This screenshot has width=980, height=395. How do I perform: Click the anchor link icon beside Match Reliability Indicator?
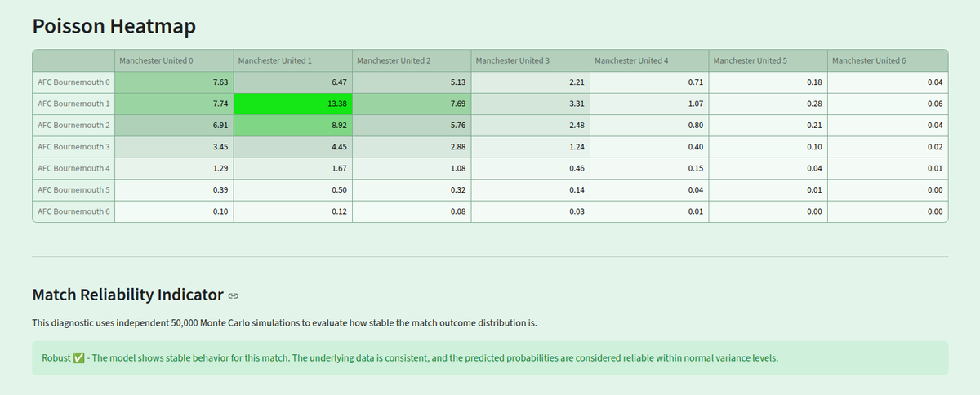pyautogui.click(x=233, y=295)
